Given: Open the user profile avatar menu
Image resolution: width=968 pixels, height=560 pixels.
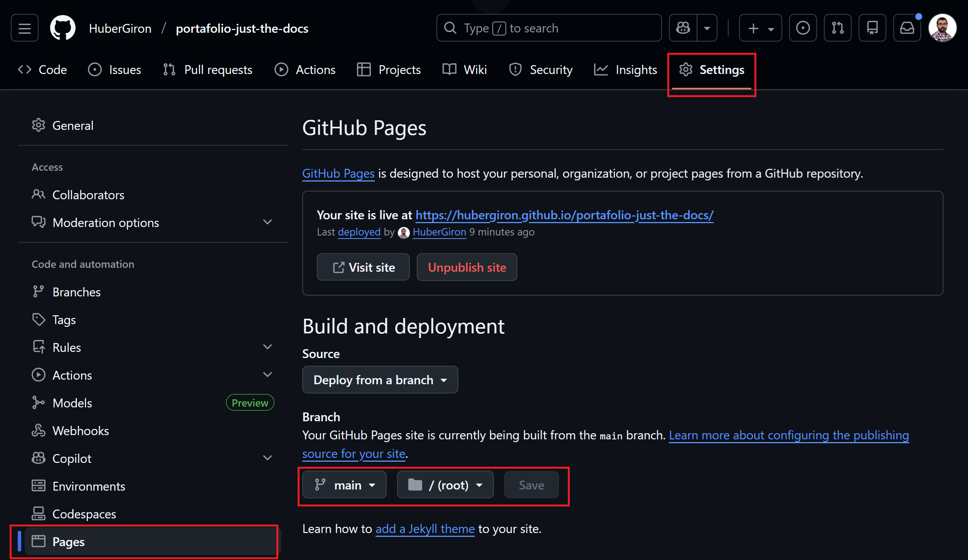Looking at the screenshot, I should click(942, 28).
